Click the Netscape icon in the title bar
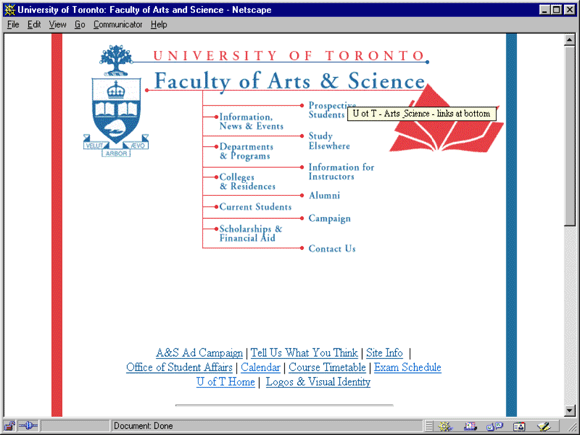 click(10, 10)
